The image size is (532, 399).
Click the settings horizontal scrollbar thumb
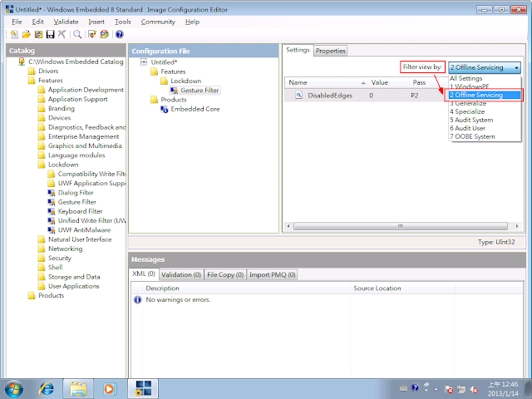(x=401, y=226)
